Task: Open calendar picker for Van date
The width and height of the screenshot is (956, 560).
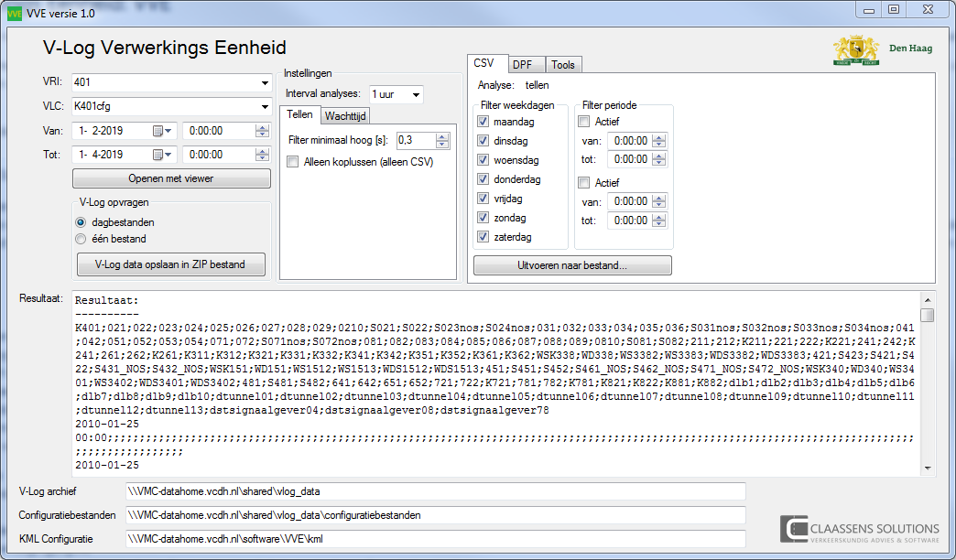Action: click(x=163, y=131)
